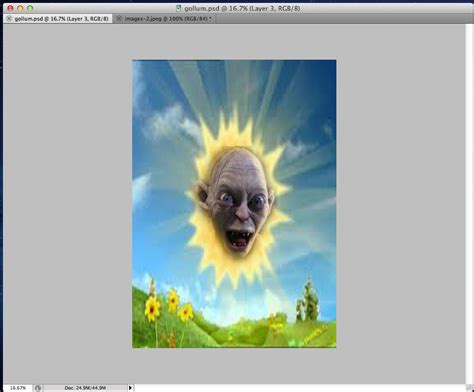Click the vertical scrollbar on right edge

pos(469,203)
